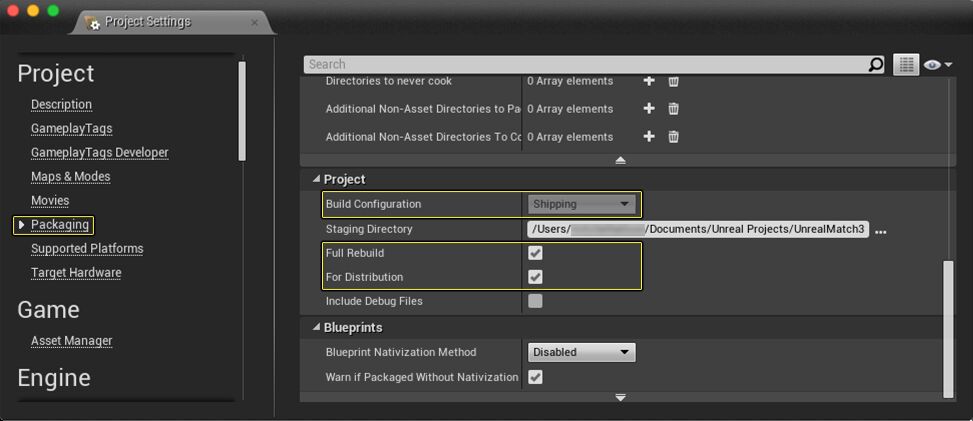Enable Include Debug Files

pyautogui.click(x=535, y=301)
